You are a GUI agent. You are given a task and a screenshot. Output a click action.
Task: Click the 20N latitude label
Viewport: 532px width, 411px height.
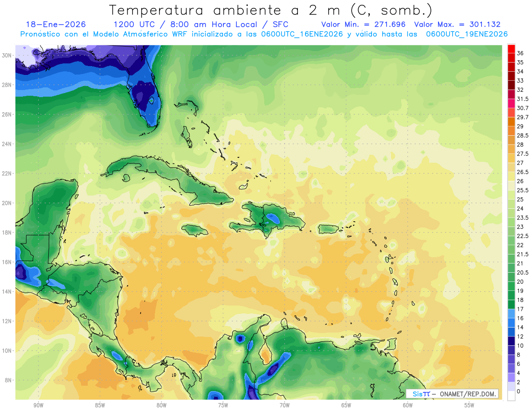click(x=7, y=203)
